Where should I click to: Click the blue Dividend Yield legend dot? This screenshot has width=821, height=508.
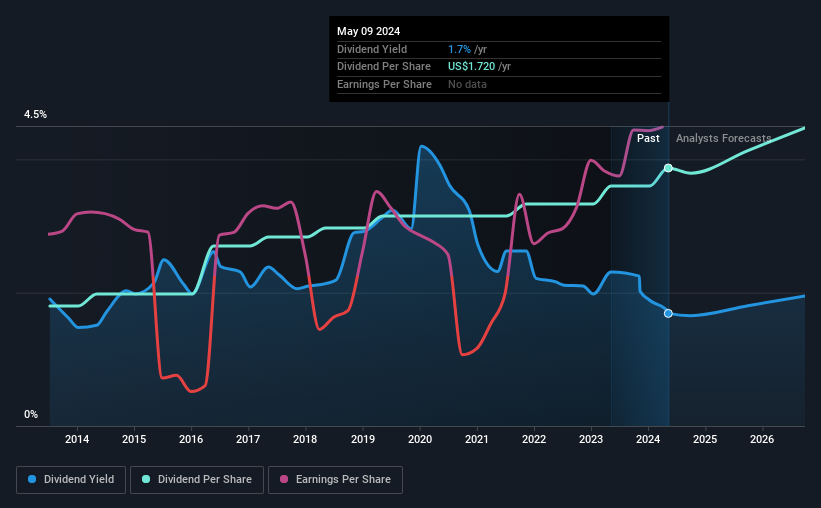point(32,479)
